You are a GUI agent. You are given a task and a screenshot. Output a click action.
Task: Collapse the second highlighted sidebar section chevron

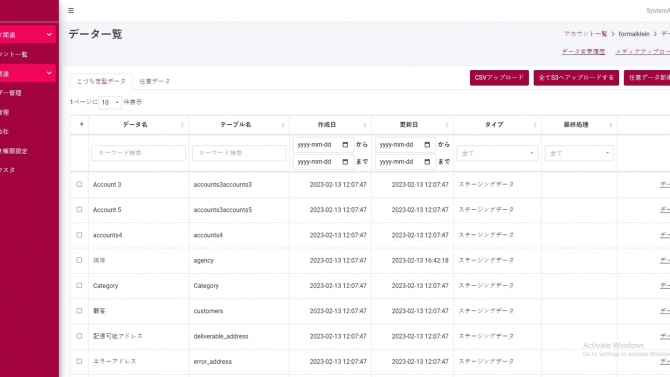tap(49, 74)
